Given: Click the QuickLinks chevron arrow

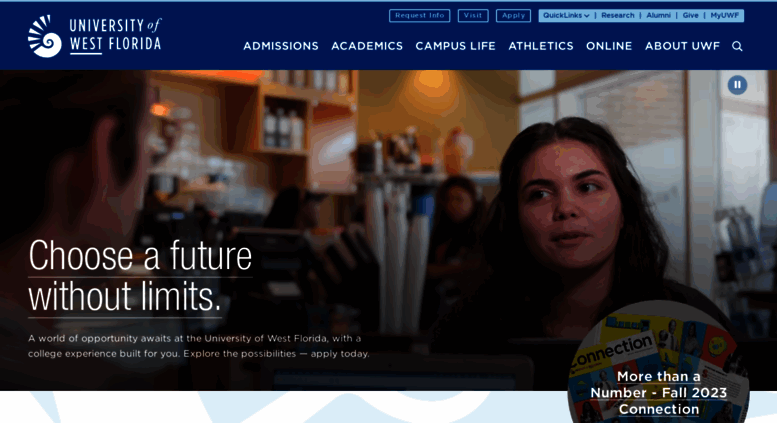Looking at the screenshot, I should tap(587, 16).
